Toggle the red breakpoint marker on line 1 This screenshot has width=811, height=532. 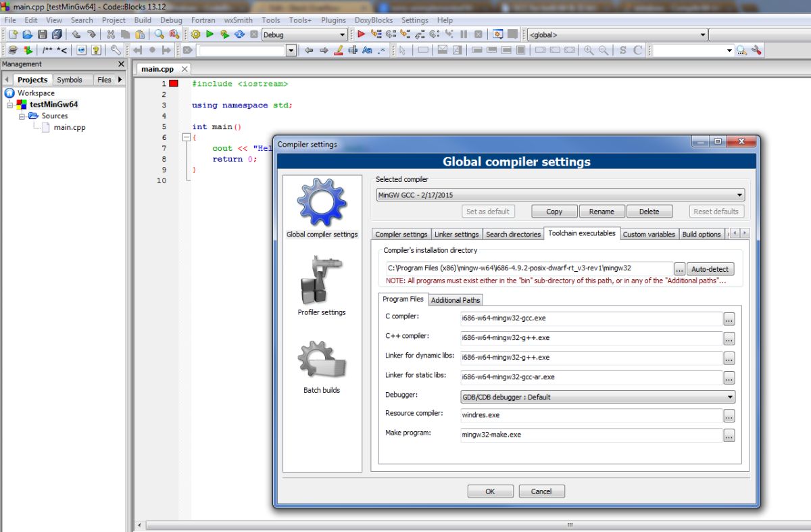click(x=174, y=84)
